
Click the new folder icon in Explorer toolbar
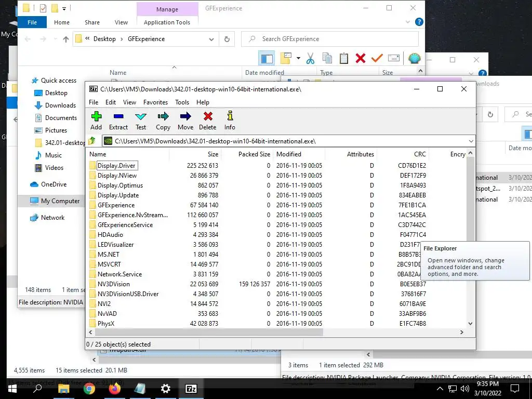point(286,58)
